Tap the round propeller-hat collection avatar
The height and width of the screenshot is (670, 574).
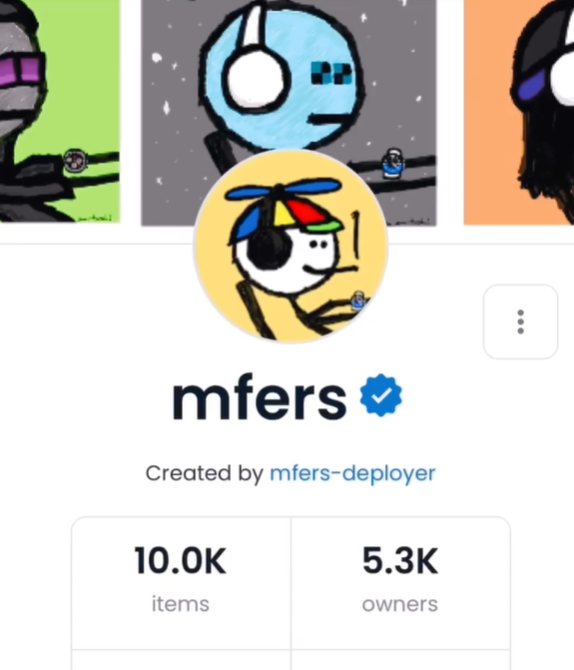coord(291,246)
